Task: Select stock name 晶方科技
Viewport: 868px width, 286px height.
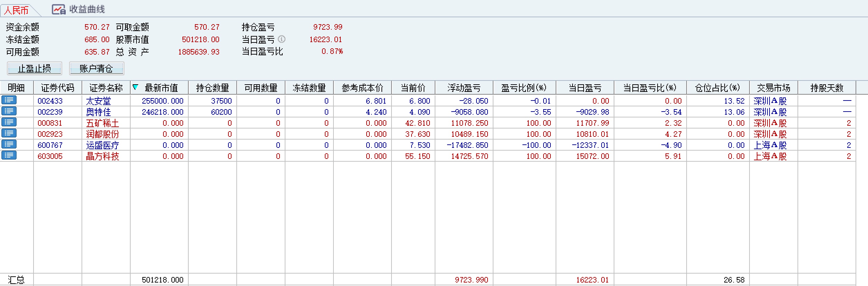Action: point(103,156)
